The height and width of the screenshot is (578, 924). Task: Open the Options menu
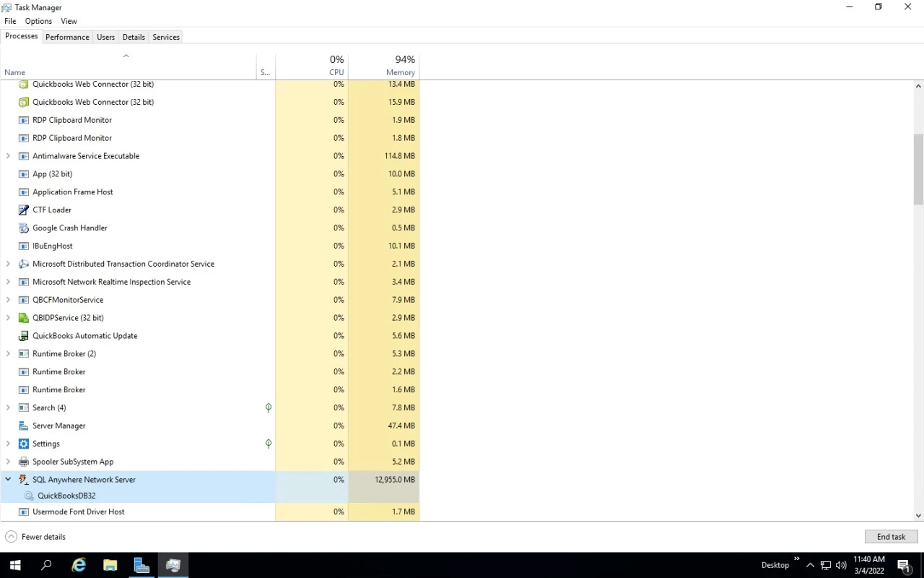[x=38, y=22]
